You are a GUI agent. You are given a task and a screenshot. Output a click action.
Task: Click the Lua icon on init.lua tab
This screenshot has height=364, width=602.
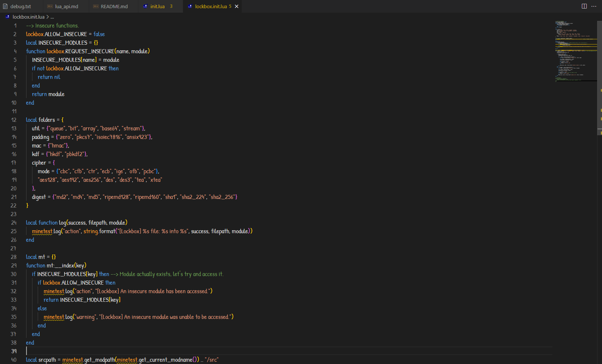145,6
